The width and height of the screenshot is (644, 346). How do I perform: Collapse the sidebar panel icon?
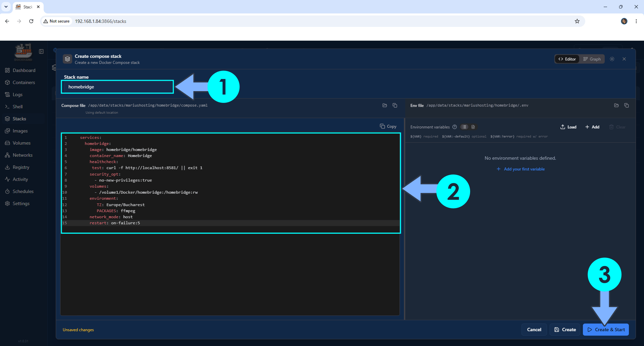coord(41,51)
